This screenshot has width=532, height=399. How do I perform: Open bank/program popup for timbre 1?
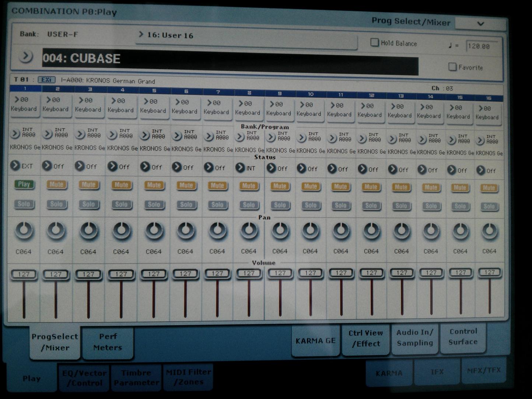pos(15,133)
